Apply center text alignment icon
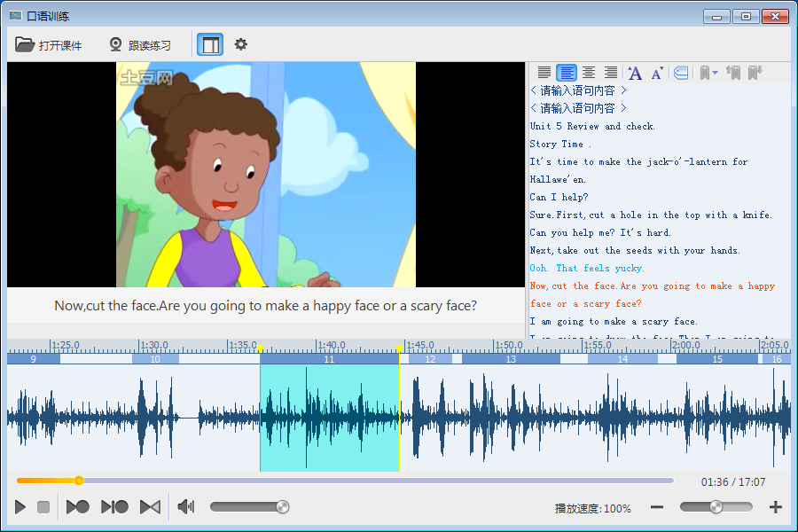The image size is (798, 532). click(x=589, y=73)
